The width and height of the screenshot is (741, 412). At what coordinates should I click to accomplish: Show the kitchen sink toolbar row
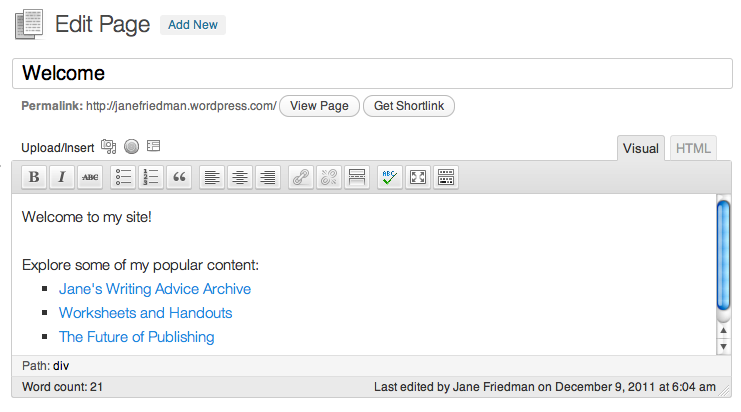tap(446, 177)
